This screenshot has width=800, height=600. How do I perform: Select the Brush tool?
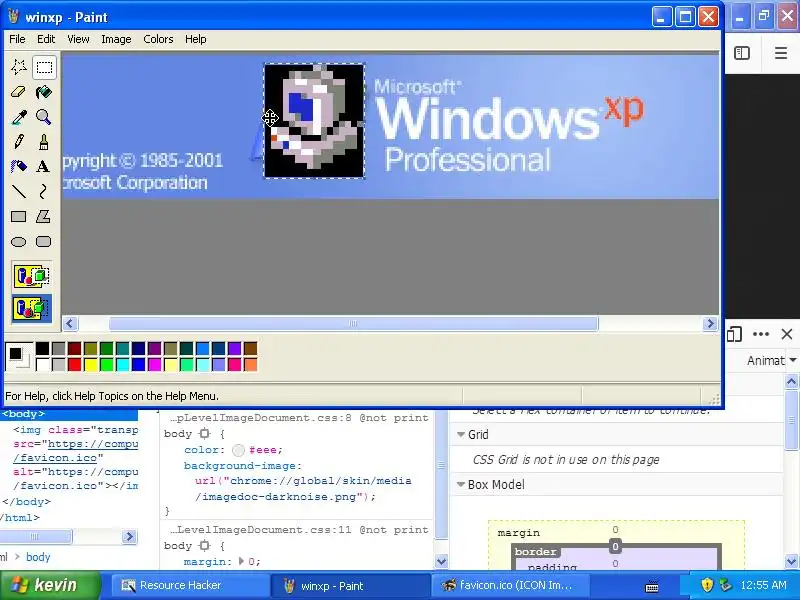pos(44,141)
